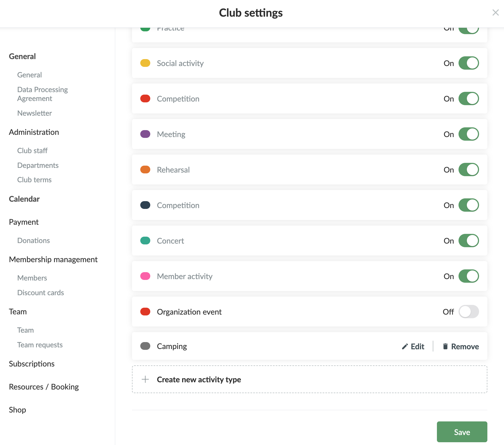Click the yellow Social activity color dot
This screenshot has width=504, height=445.
pyautogui.click(x=145, y=63)
